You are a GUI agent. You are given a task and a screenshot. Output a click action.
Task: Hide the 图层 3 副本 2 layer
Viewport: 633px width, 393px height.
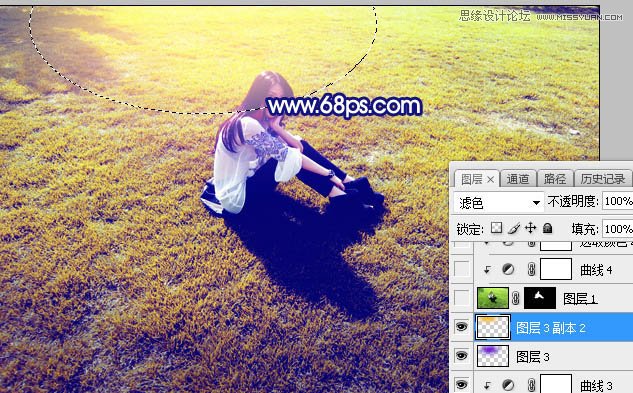pyautogui.click(x=461, y=327)
